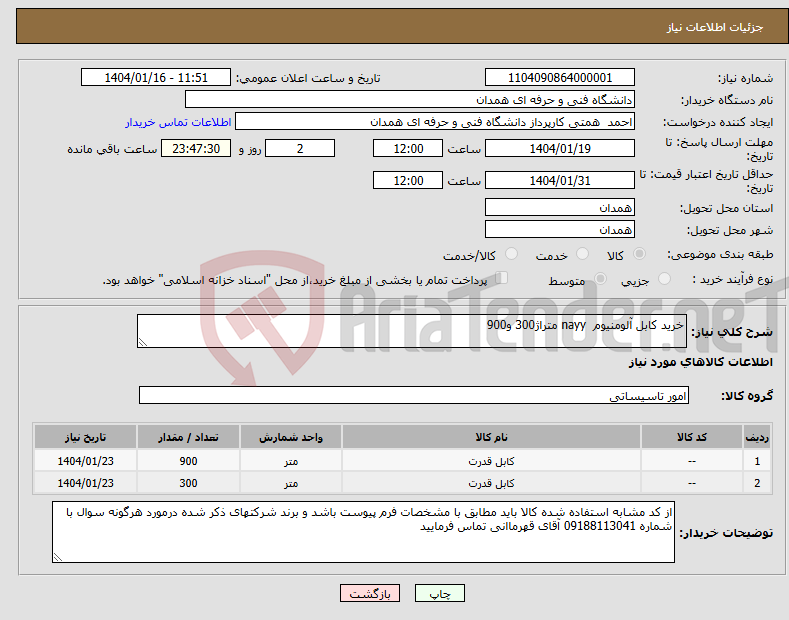The height and width of the screenshot is (620, 789).
Task: Click the delivery city field همدان
Action: point(560,229)
